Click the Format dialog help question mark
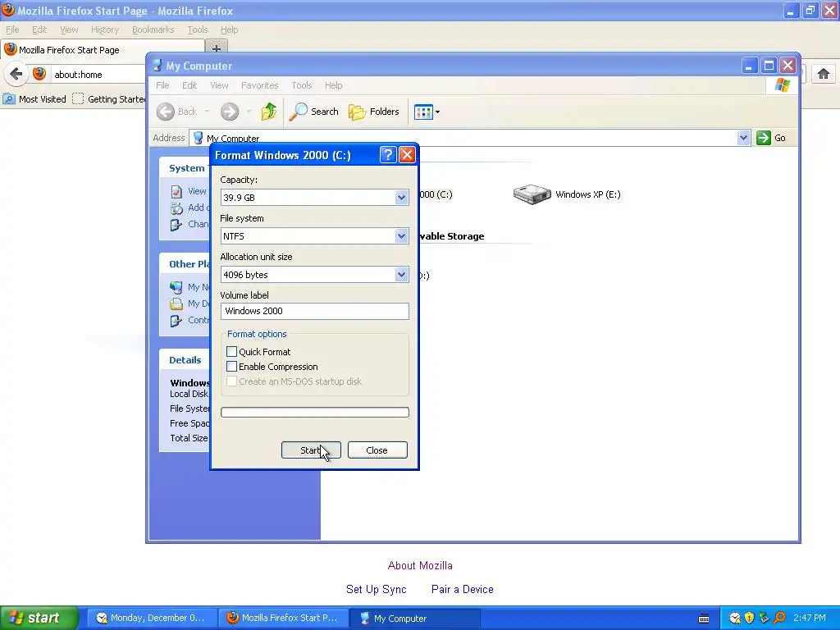This screenshot has width=840, height=630. tap(387, 155)
